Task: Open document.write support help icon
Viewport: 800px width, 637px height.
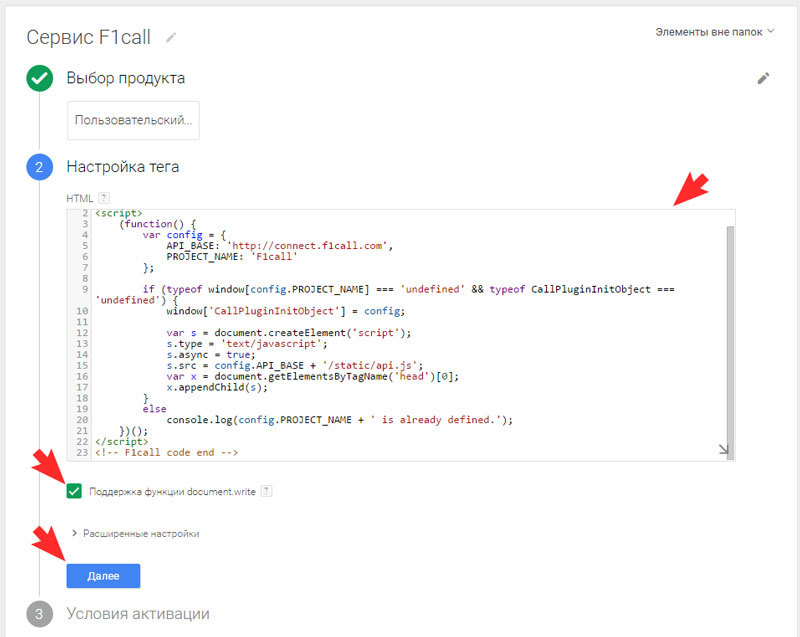Action: (x=266, y=491)
